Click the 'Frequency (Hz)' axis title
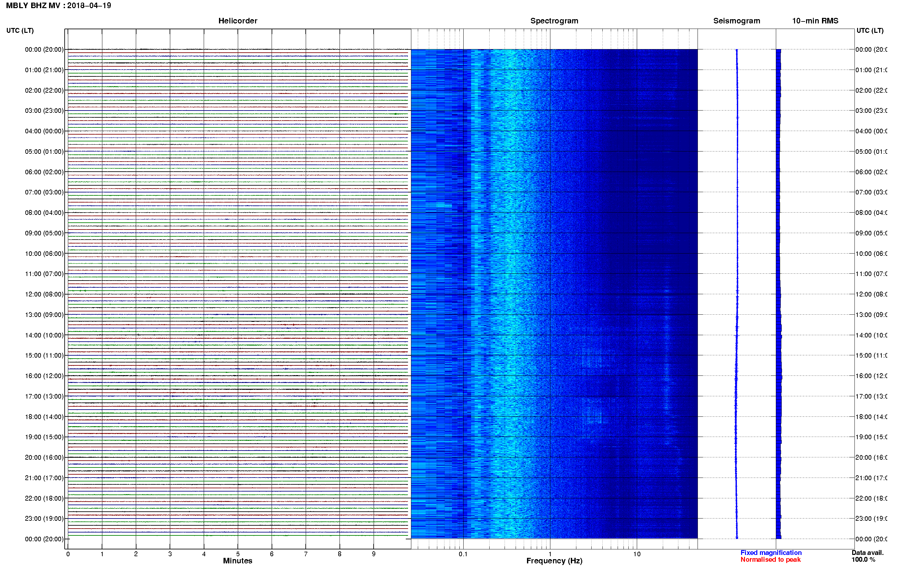Image resolution: width=924 pixels, height=578 pixels. [554, 561]
